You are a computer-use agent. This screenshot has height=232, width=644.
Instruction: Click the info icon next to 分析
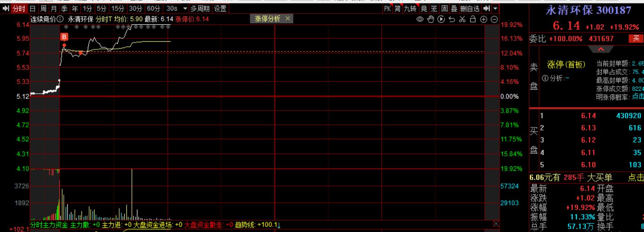pos(545,78)
